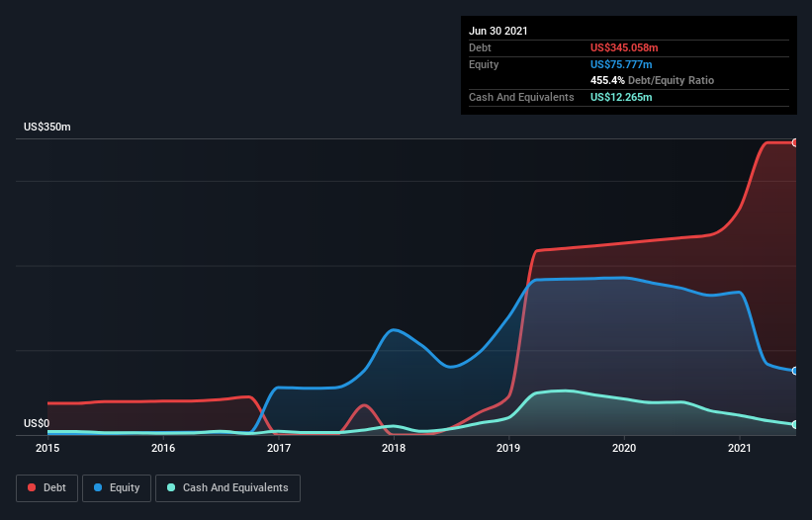Click the US$345.058m debt value

[x=624, y=47]
